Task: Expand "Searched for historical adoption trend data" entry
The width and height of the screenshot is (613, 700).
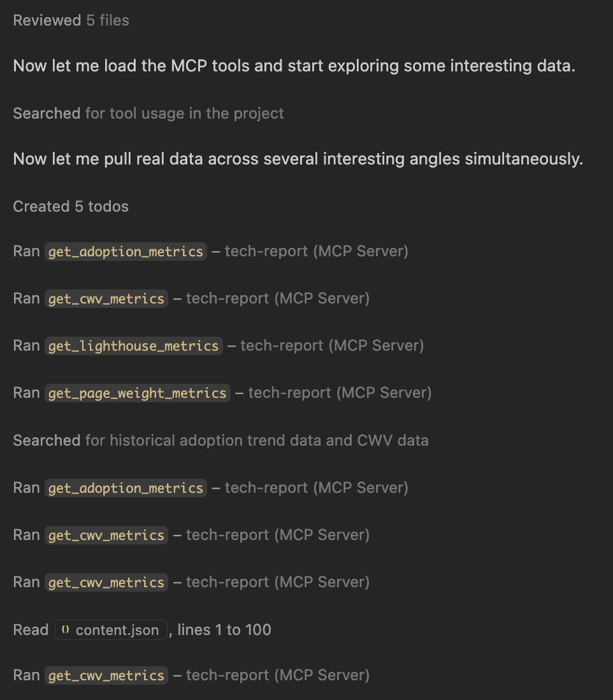Action: pyautogui.click(x=220, y=441)
